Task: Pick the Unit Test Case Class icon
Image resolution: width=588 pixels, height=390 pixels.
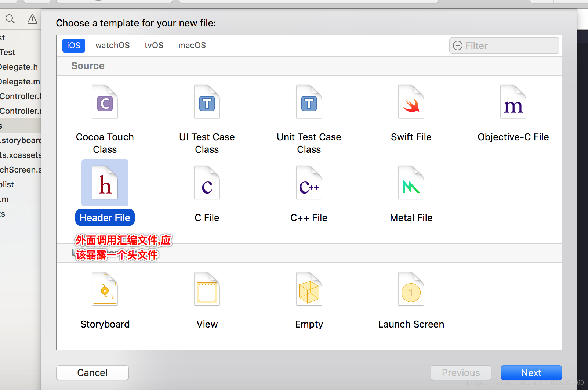Action: tap(309, 102)
